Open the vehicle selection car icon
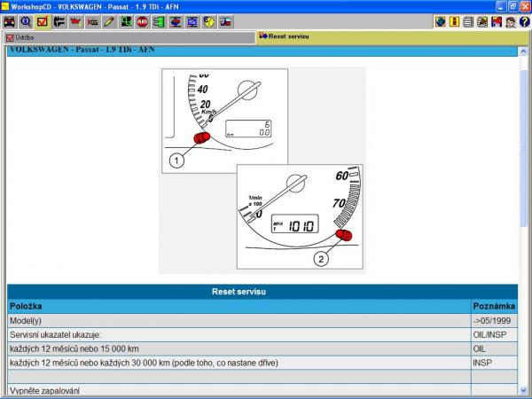This screenshot has height=399, width=532. coord(9,22)
